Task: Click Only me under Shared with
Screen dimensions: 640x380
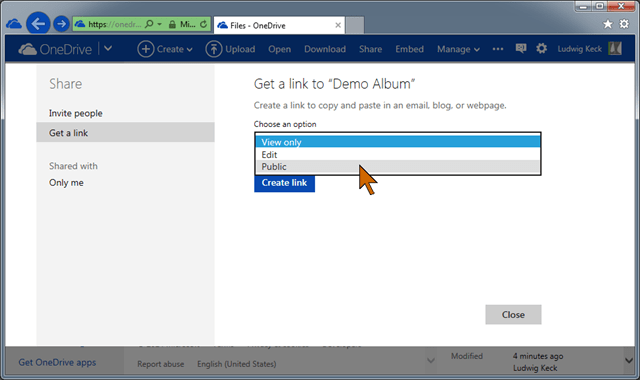Action: point(67,182)
